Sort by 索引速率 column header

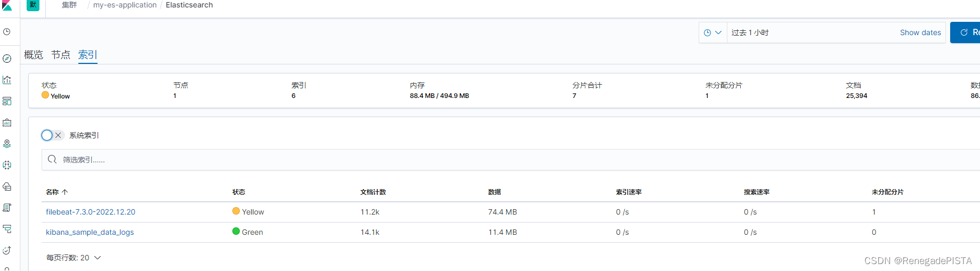coord(629,192)
